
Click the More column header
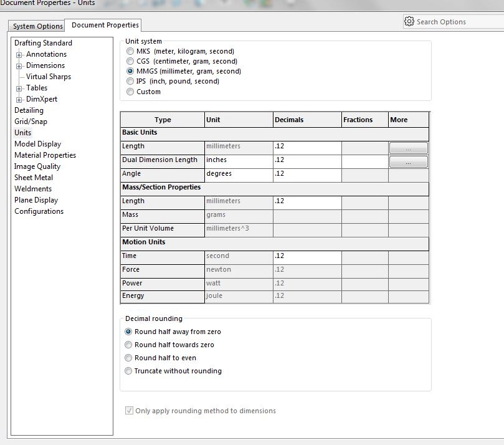pos(409,120)
